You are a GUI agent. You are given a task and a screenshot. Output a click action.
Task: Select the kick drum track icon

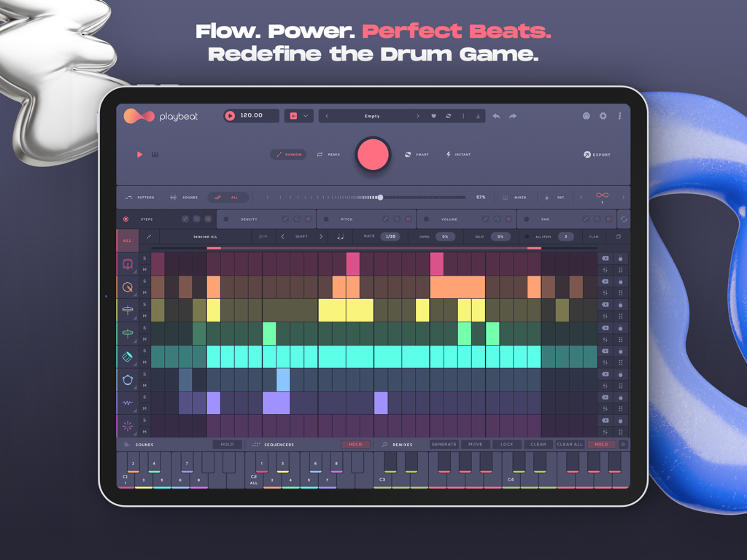point(128,263)
